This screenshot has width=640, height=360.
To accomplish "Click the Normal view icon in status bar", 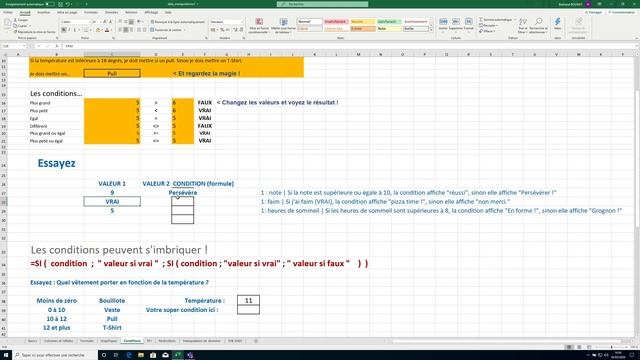I will [569, 347].
